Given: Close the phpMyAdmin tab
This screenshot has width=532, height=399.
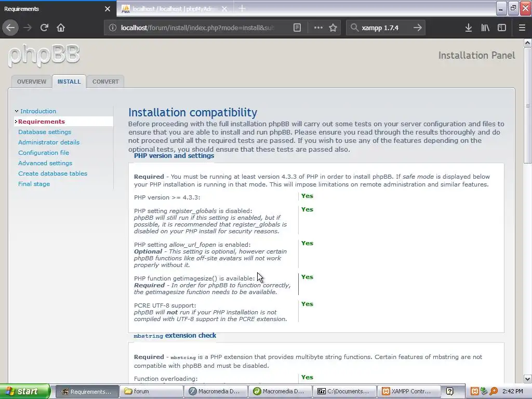Looking at the screenshot, I should pos(224,9).
